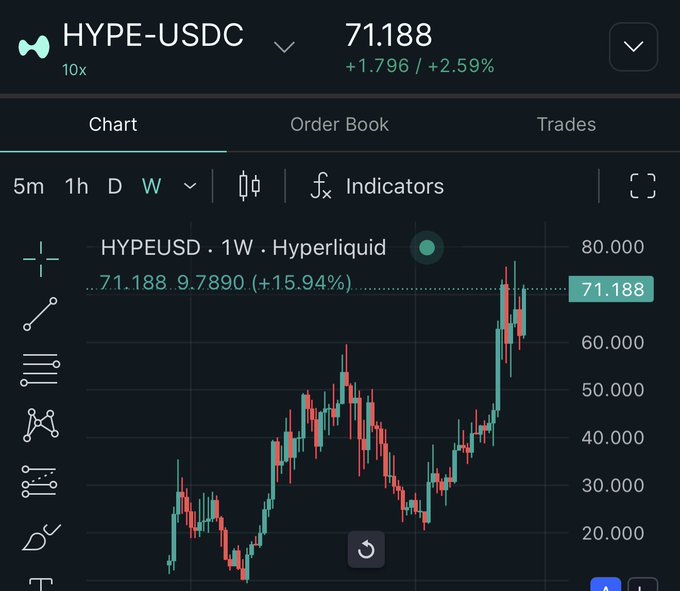Change candlestick chart style

click(x=249, y=186)
